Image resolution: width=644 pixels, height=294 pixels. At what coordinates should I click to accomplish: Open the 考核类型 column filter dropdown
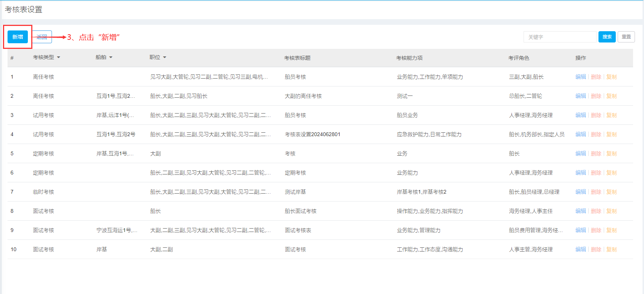[47, 58]
